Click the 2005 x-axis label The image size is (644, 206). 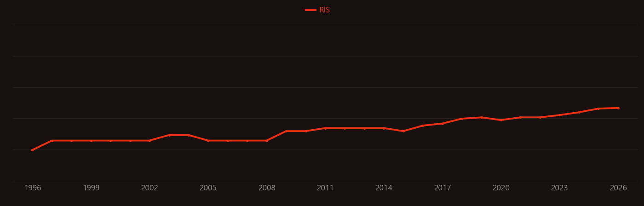click(208, 188)
